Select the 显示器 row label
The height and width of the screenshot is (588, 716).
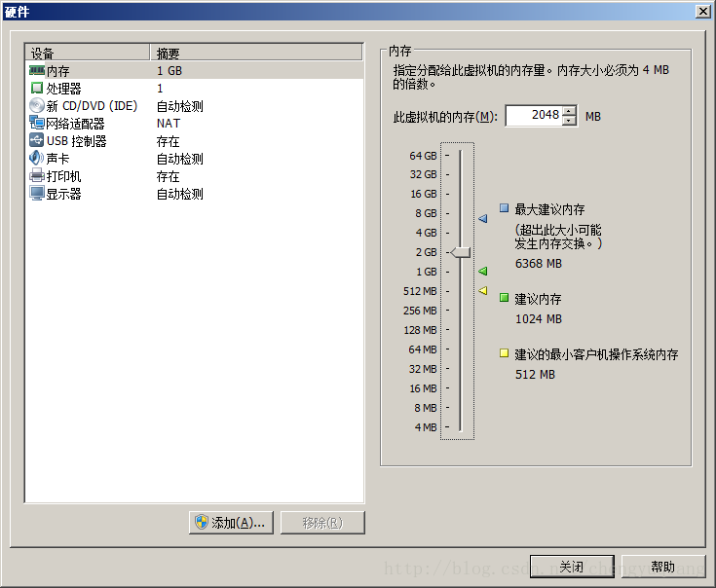click(63, 194)
